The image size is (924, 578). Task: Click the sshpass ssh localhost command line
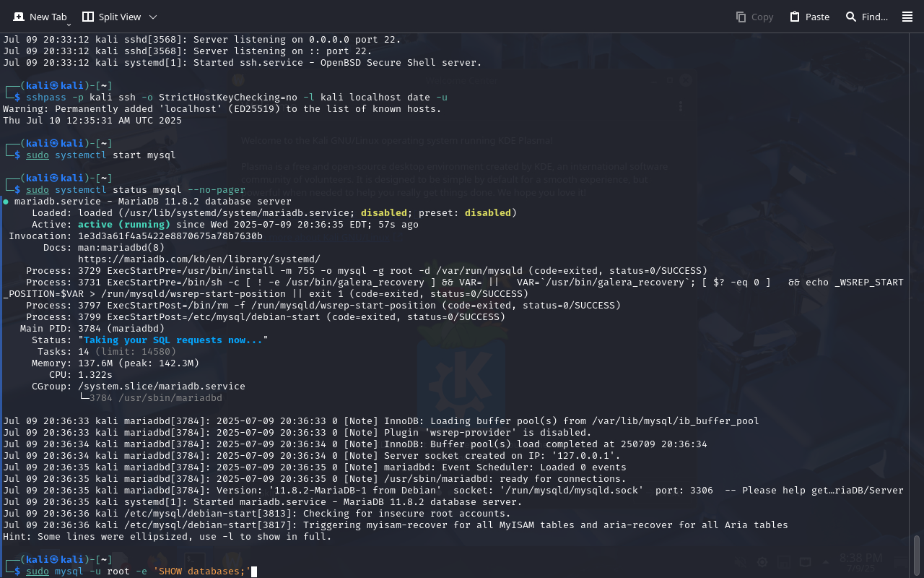click(x=237, y=97)
